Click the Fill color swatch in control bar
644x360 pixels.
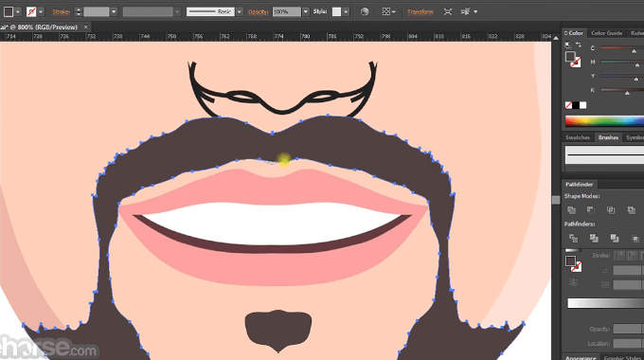[x=9, y=12]
